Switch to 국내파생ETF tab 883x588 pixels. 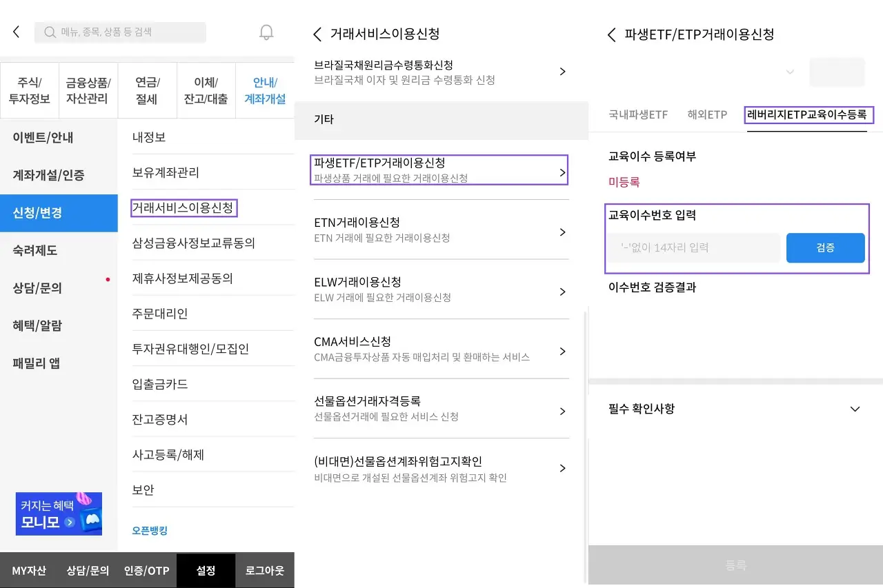point(638,115)
